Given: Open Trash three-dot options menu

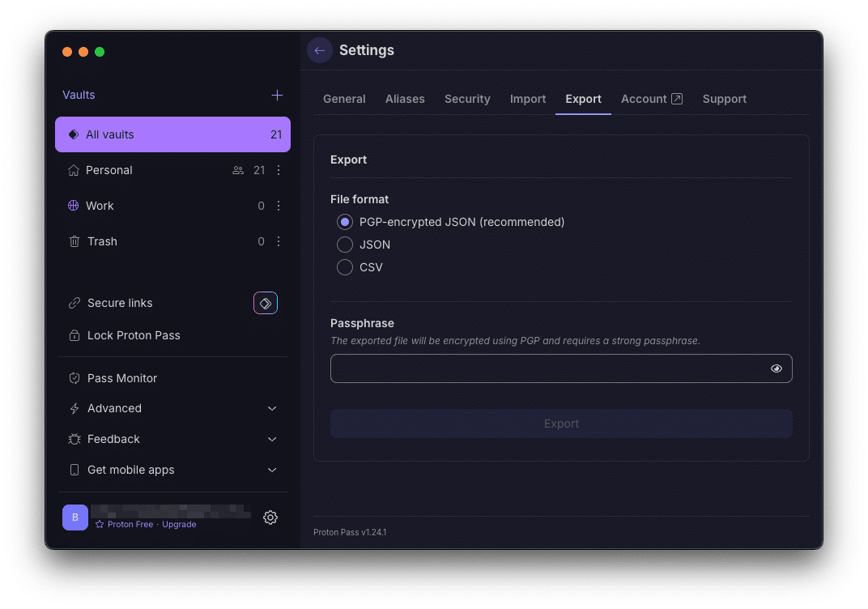Looking at the screenshot, I should [x=279, y=241].
